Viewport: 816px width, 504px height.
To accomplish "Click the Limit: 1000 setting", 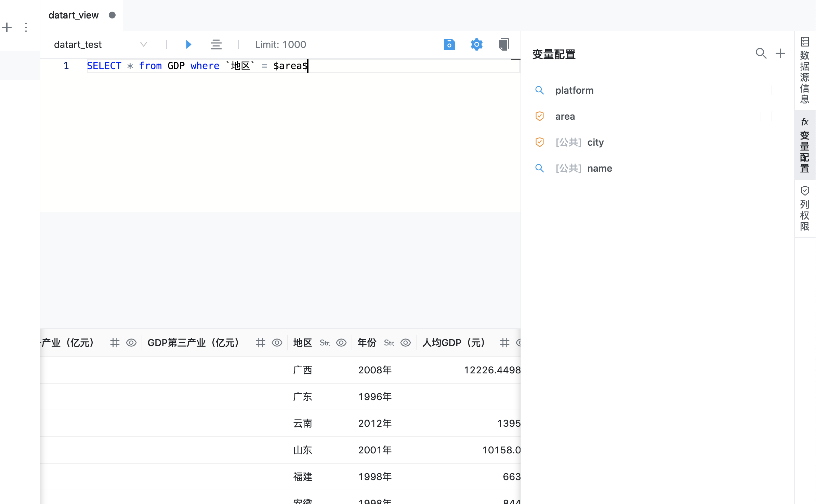I will (280, 44).
